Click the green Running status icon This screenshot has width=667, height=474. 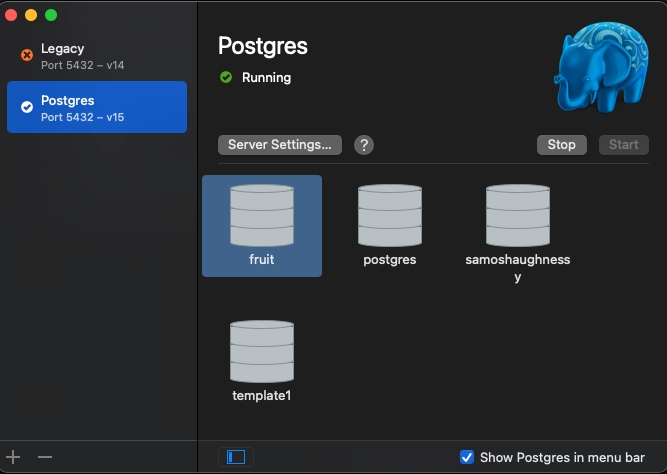(226, 77)
